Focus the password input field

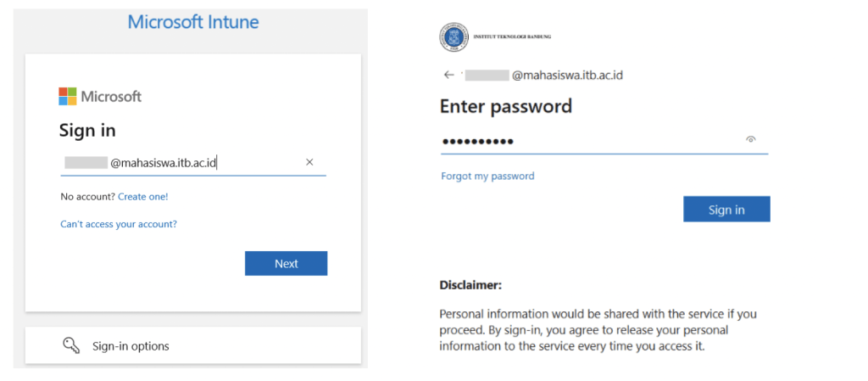(x=604, y=142)
